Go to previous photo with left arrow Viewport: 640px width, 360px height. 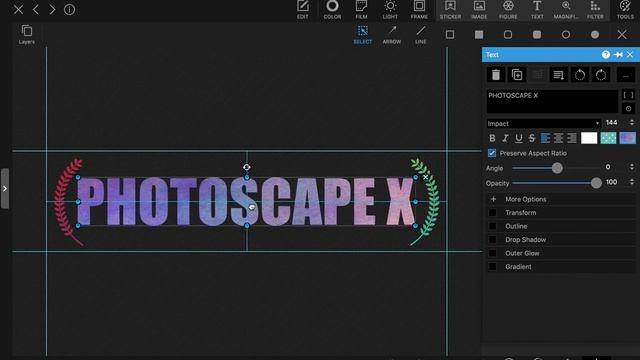[36, 9]
